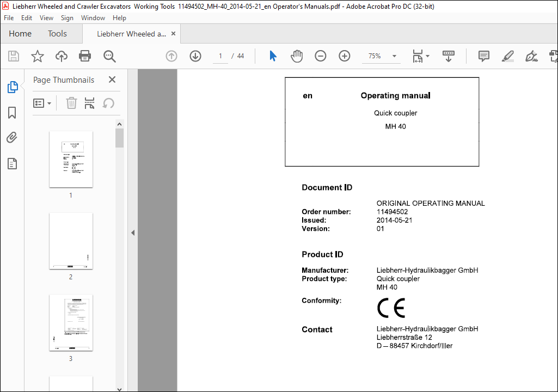Click the issued date 2014-05-21
The width and height of the screenshot is (558, 392).
click(394, 220)
